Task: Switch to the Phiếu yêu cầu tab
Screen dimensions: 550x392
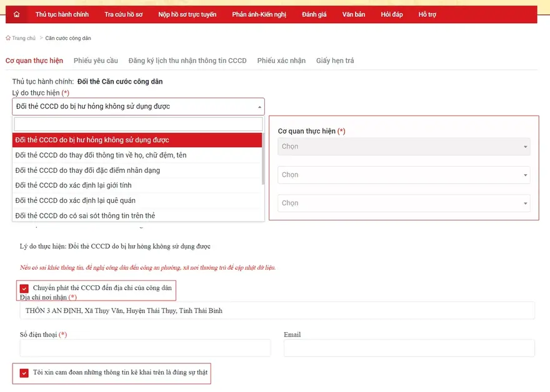Action: 96,61
